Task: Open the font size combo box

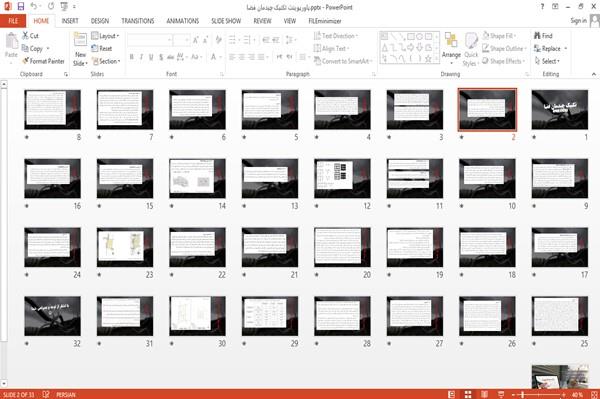Action: point(181,40)
